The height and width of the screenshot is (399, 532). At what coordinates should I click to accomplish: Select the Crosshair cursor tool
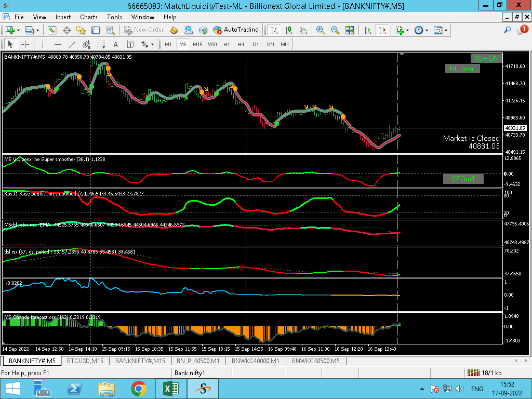(x=25, y=44)
